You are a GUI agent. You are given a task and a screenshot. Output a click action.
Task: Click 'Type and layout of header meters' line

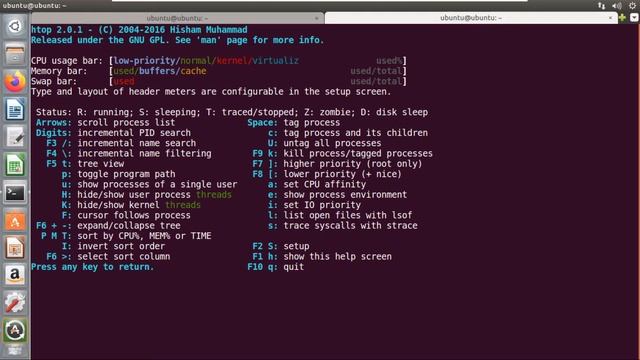(211, 91)
